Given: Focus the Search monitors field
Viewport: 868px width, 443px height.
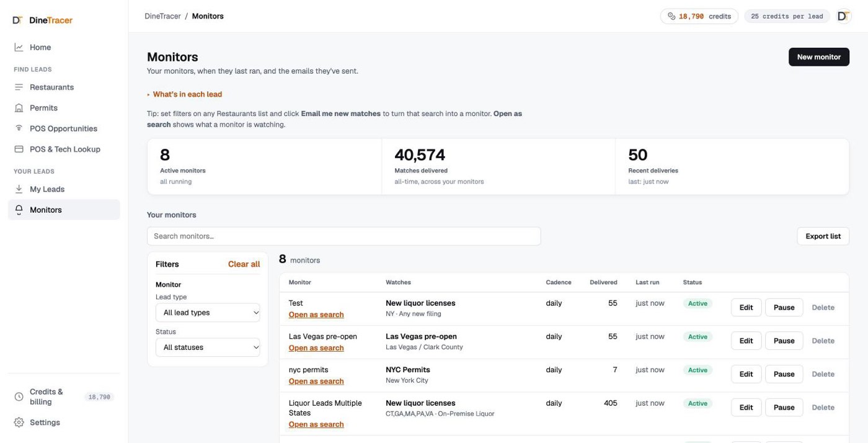Looking at the screenshot, I should 343,236.
